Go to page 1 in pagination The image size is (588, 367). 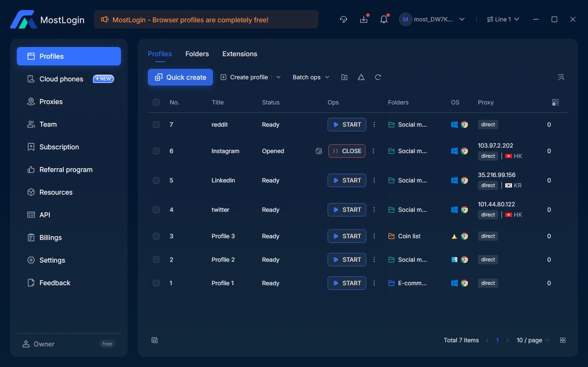coord(497,340)
